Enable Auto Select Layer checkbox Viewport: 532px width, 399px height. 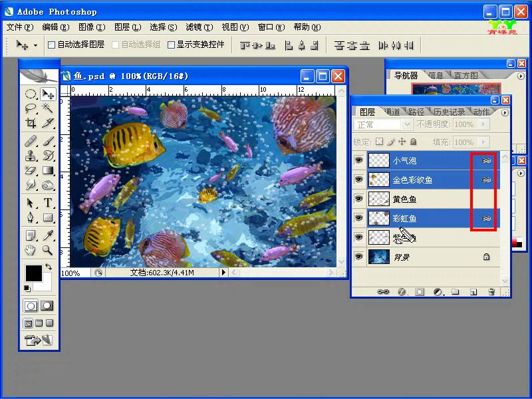pos(51,45)
